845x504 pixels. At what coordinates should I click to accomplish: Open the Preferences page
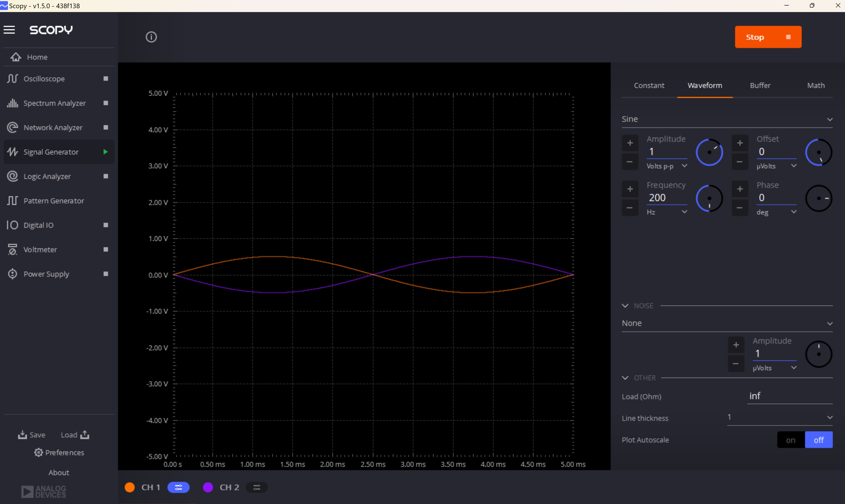coord(59,452)
